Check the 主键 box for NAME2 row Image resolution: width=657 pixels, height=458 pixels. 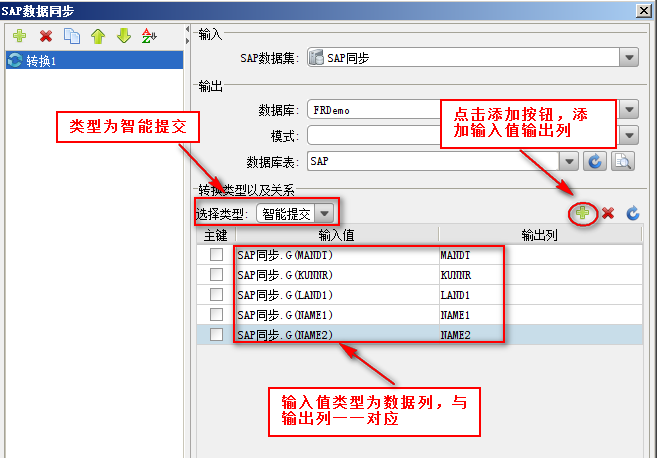pos(216,334)
